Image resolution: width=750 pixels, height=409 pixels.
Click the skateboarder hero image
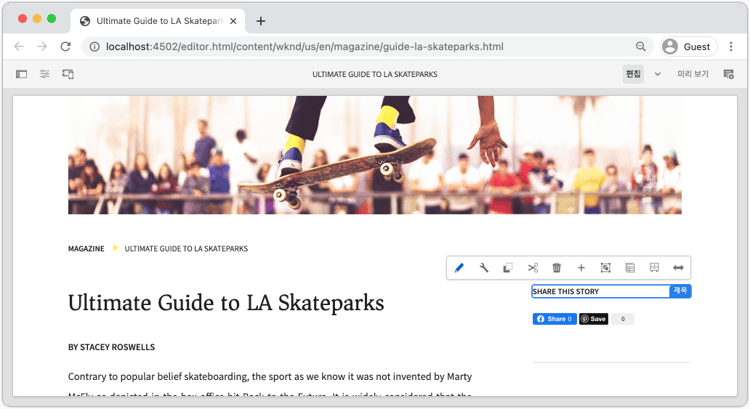coord(375,155)
